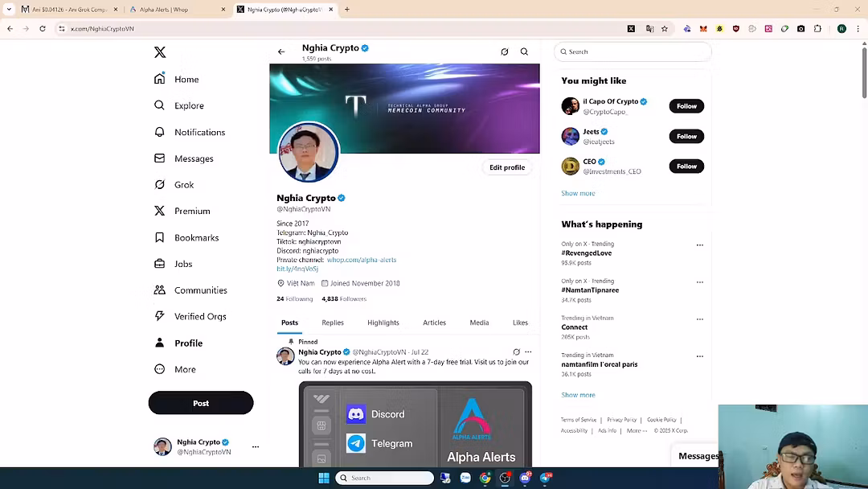Click the Grok icon on the pinned post

coord(517,351)
